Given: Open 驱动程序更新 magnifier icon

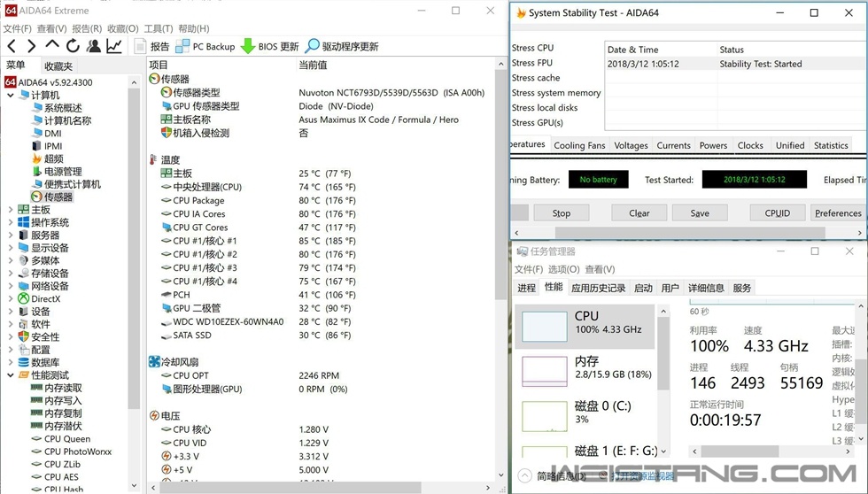Looking at the screenshot, I should tap(313, 46).
